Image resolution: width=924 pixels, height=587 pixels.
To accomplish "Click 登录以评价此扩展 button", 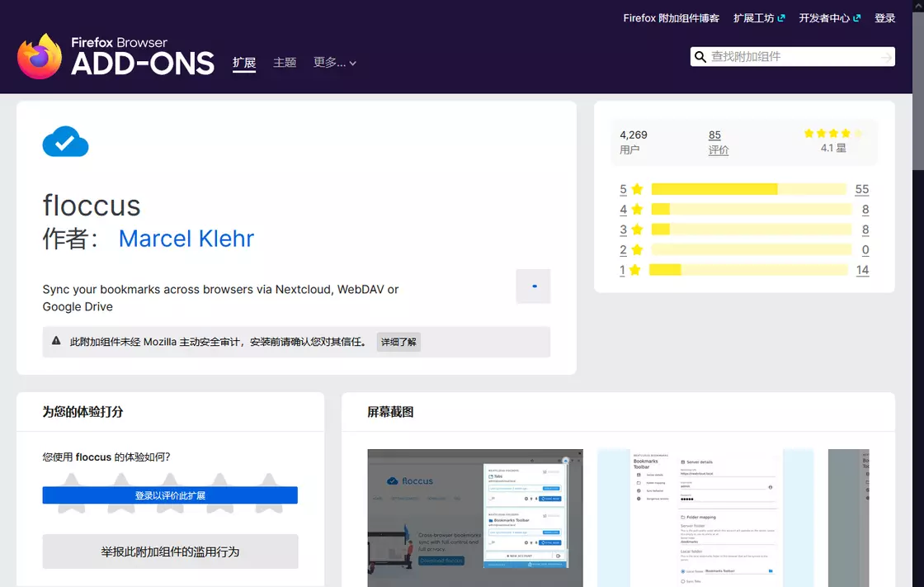I will click(170, 495).
